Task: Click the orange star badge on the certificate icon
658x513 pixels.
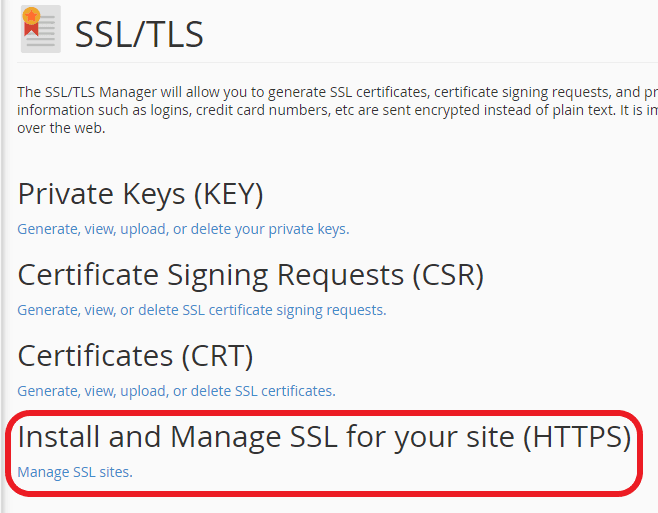Action: (32, 17)
